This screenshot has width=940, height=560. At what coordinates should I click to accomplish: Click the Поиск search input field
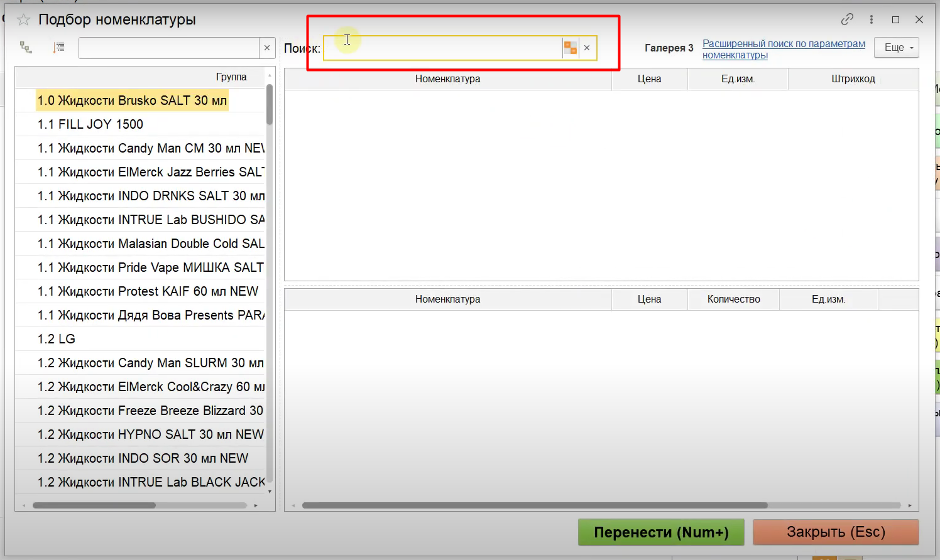pos(442,48)
